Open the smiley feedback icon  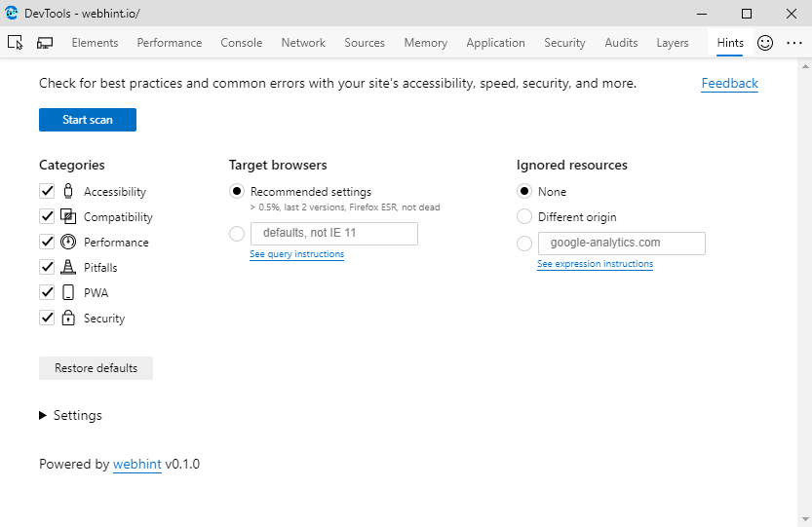pyautogui.click(x=765, y=43)
